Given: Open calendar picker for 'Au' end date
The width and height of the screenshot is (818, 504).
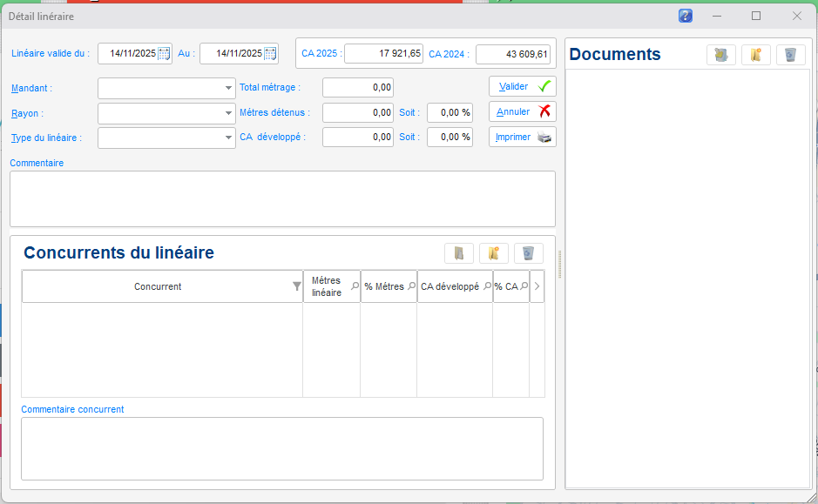Looking at the screenshot, I should [270, 54].
